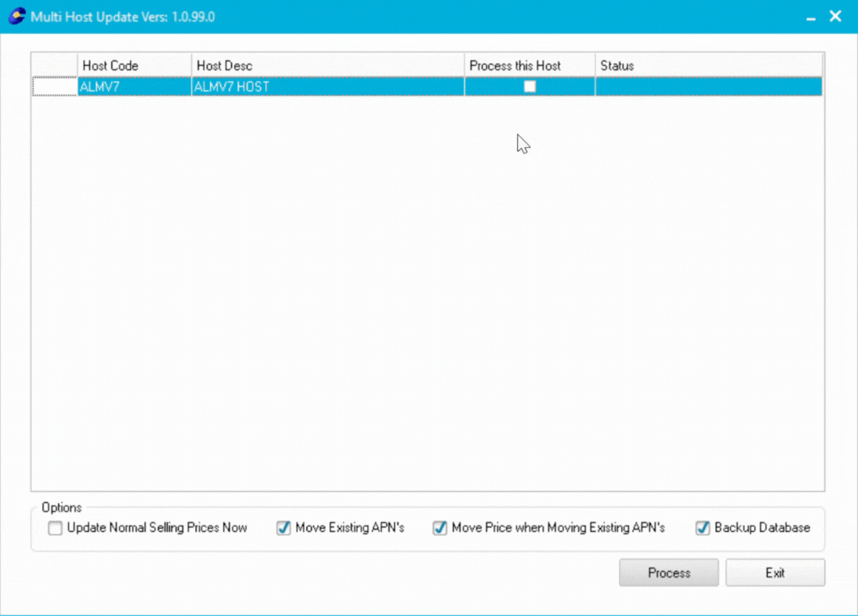
Task: Close the Multi Host Update window
Action: click(836, 16)
